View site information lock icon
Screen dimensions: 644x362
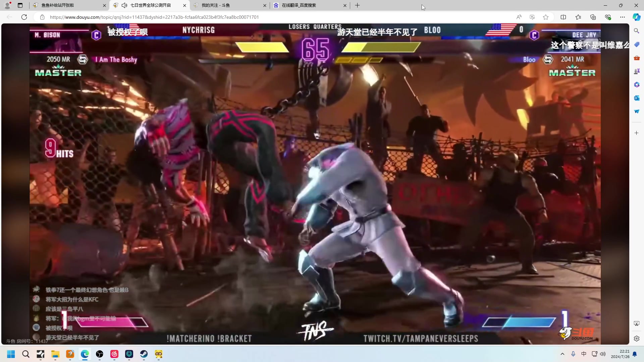coord(42,17)
